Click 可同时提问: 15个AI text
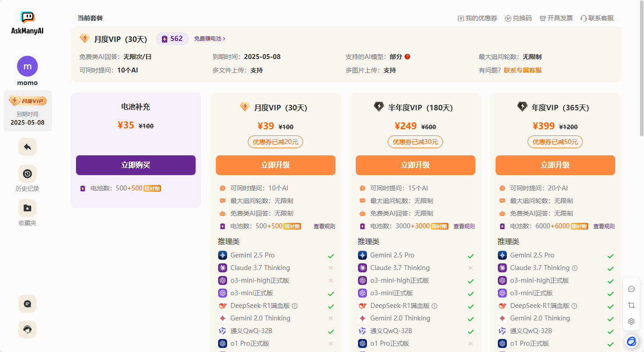644x352 pixels. pos(399,188)
